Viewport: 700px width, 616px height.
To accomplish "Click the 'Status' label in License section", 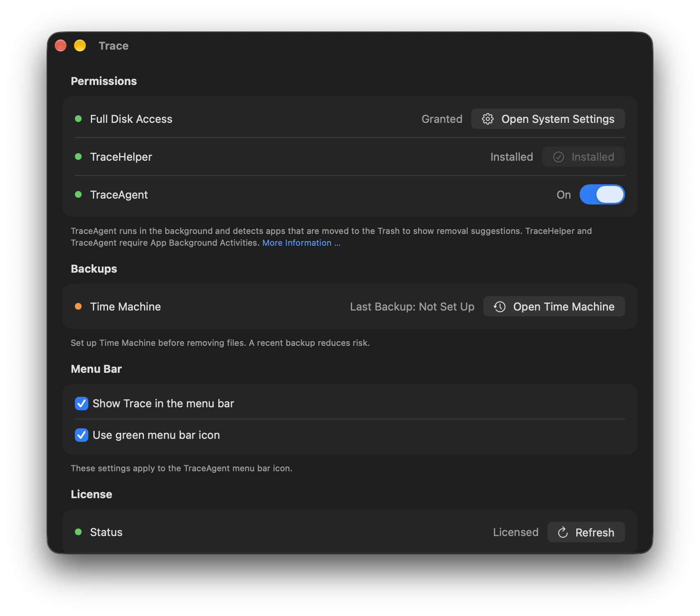I will point(106,532).
